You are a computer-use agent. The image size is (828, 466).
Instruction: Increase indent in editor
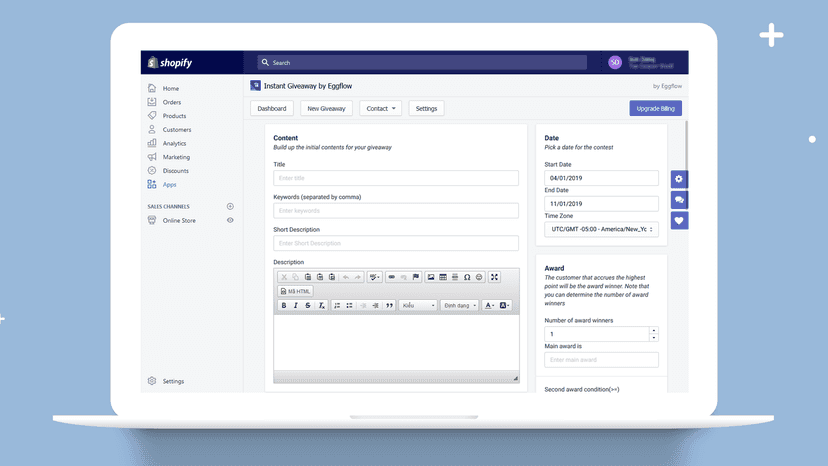375,305
